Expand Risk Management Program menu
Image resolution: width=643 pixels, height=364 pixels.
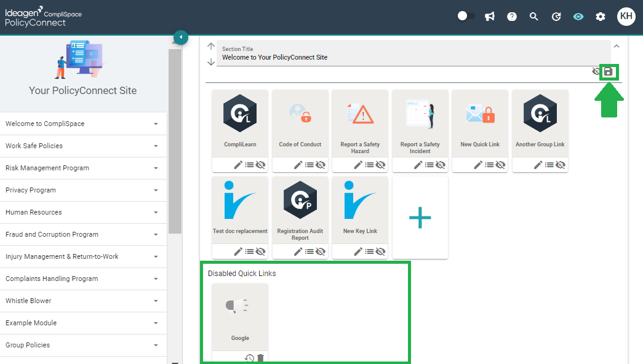click(83, 168)
